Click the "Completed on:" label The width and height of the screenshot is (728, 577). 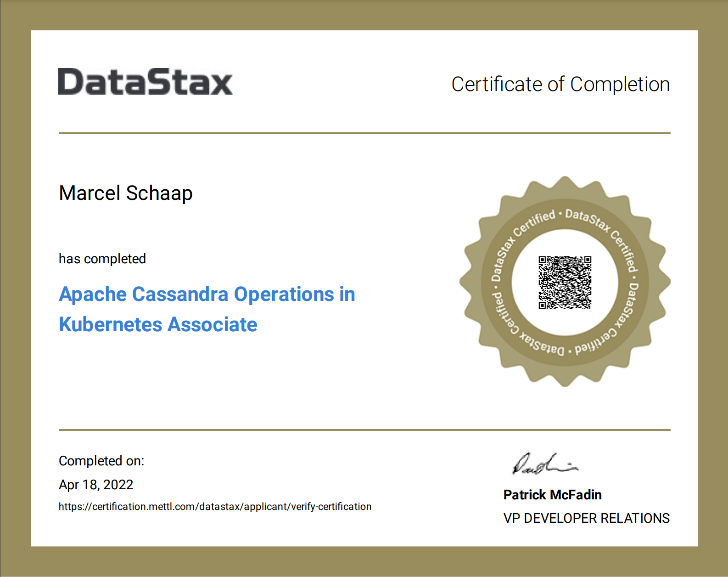pos(101,461)
